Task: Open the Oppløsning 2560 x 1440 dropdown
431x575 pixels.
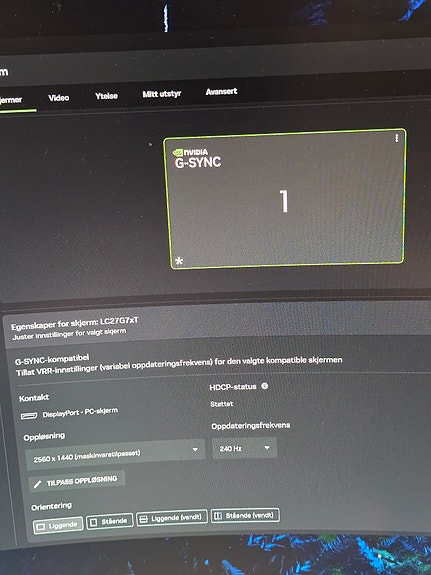Action: coord(115,455)
